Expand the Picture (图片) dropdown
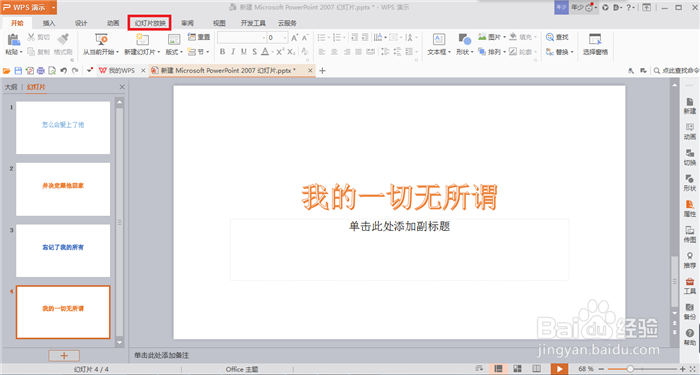This screenshot has height=375, width=700. [x=504, y=37]
